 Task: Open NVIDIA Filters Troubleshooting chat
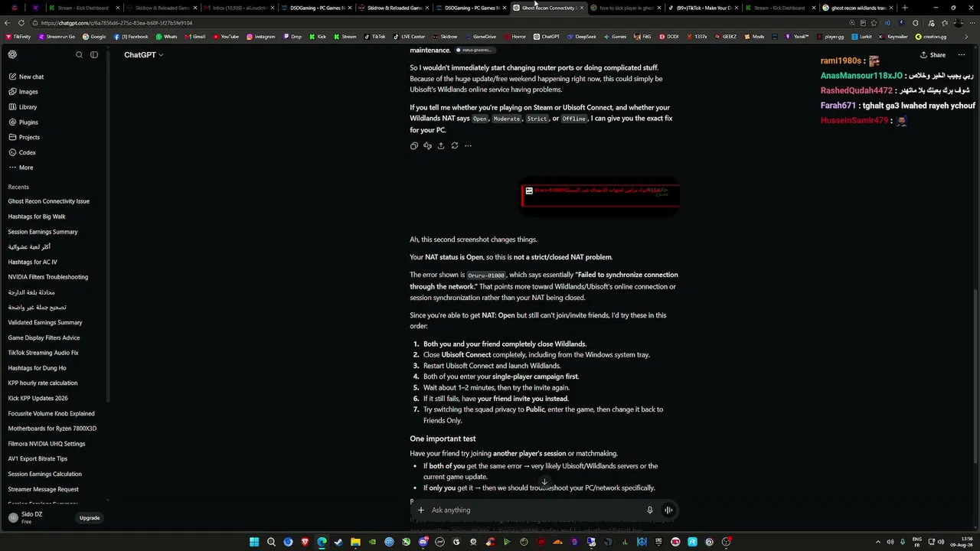(48, 277)
